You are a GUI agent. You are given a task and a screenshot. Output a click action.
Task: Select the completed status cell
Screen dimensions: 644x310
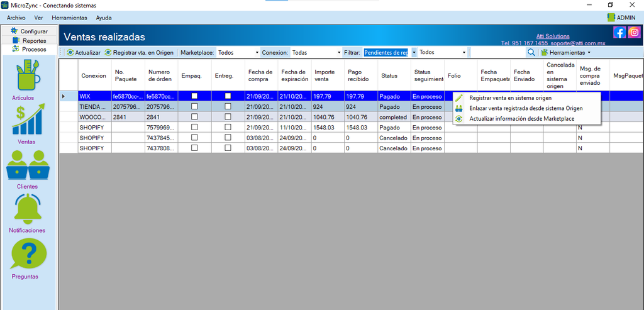click(394, 117)
